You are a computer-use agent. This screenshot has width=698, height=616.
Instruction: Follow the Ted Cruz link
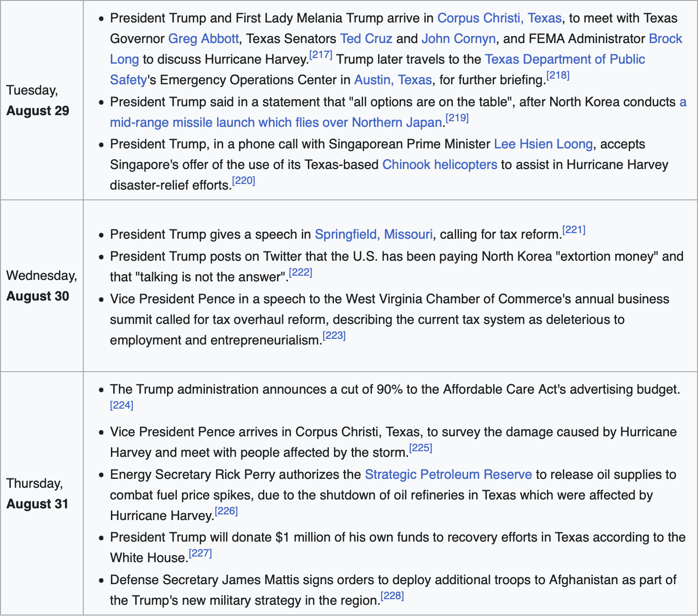366,39
